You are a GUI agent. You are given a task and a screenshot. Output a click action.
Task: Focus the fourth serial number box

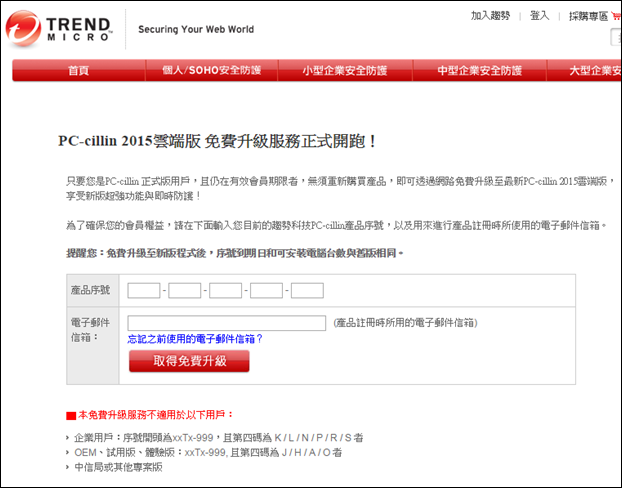(x=266, y=290)
